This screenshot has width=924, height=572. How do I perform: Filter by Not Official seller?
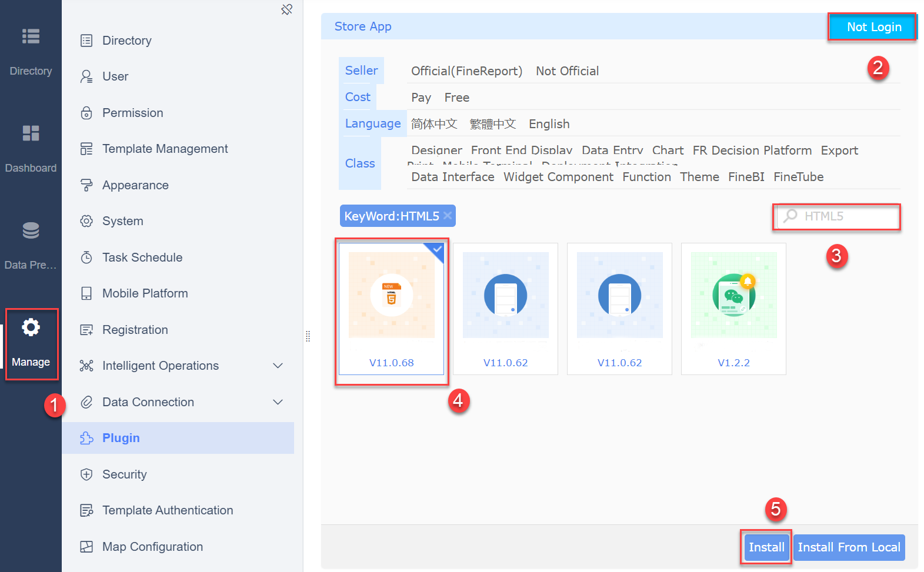click(567, 71)
